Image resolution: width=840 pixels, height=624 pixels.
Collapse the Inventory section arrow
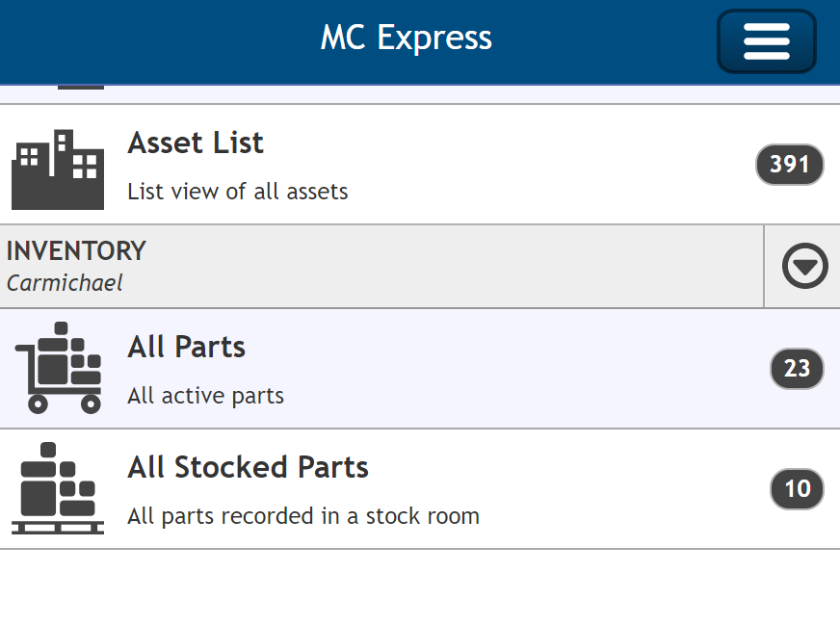point(804,266)
